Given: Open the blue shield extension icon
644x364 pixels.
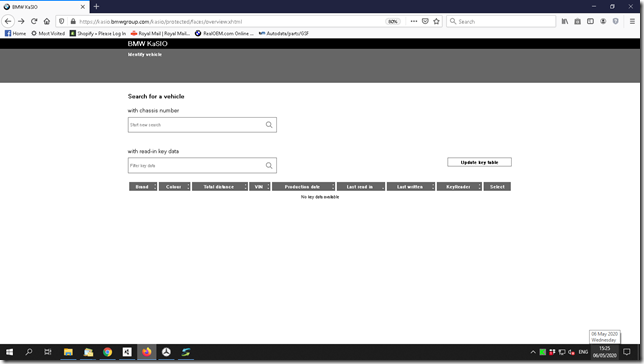Looking at the screenshot, I should click(x=616, y=21).
